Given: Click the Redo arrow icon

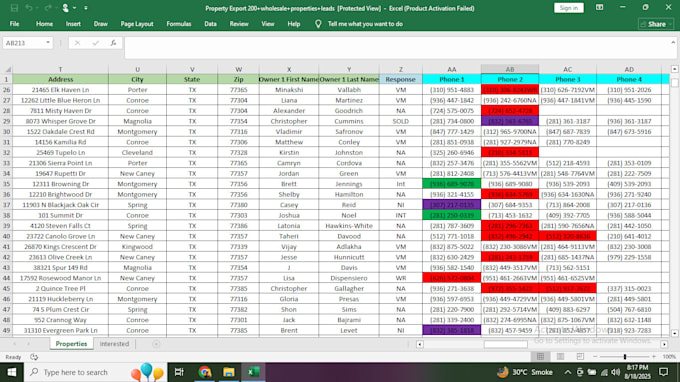Looking at the screenshot, I should pos(47,8).
